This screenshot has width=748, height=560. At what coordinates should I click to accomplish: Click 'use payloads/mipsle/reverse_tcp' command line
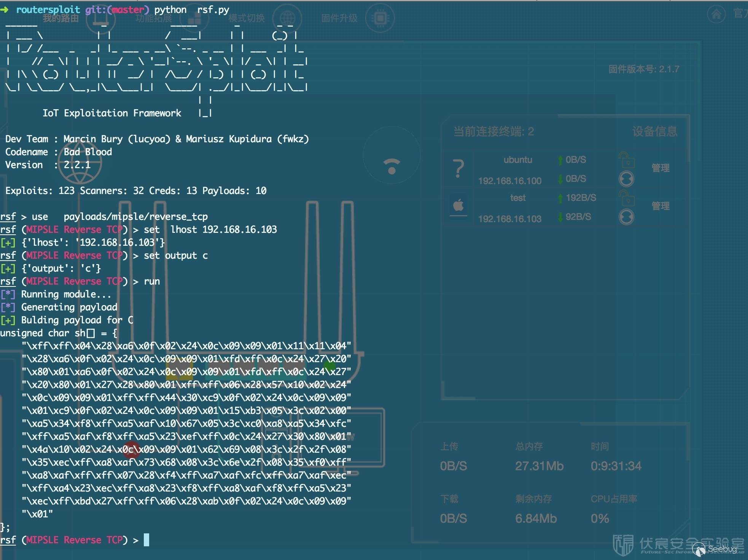[x=104, y=216]
